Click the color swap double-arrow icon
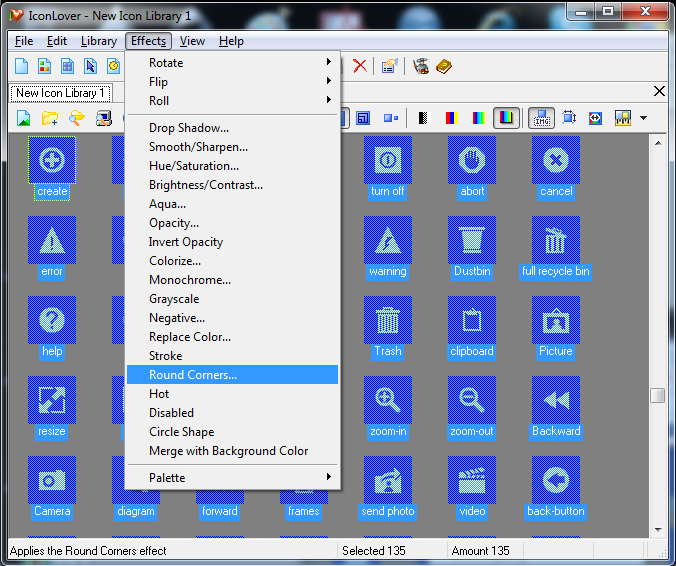This screenshot has height=566, width=676. pyautogui.click(x=595, y=118)
